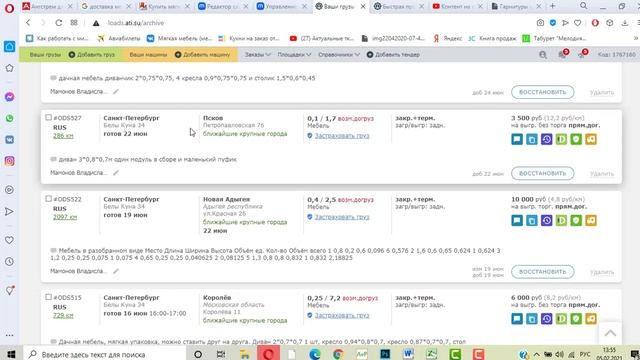
Task: Click the scroll-to-top arrow button
Action: point(610,333)
